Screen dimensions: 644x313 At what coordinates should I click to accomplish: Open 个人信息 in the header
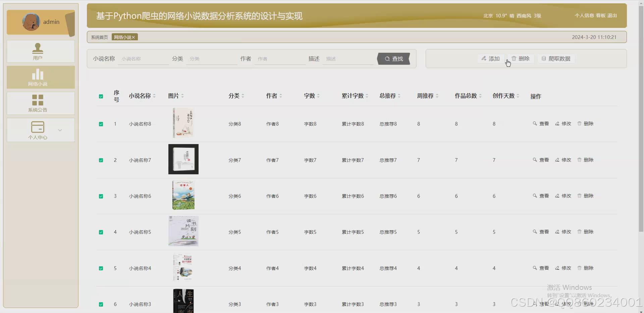584,15
